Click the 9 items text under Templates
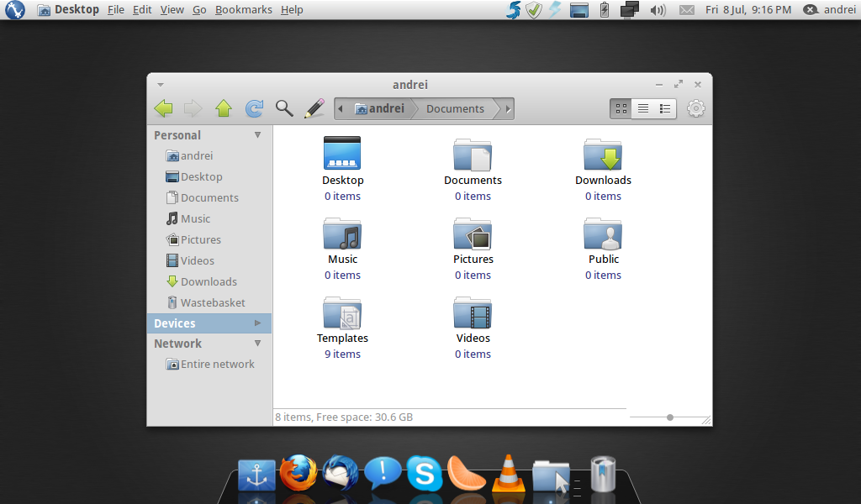 [342, 354]
